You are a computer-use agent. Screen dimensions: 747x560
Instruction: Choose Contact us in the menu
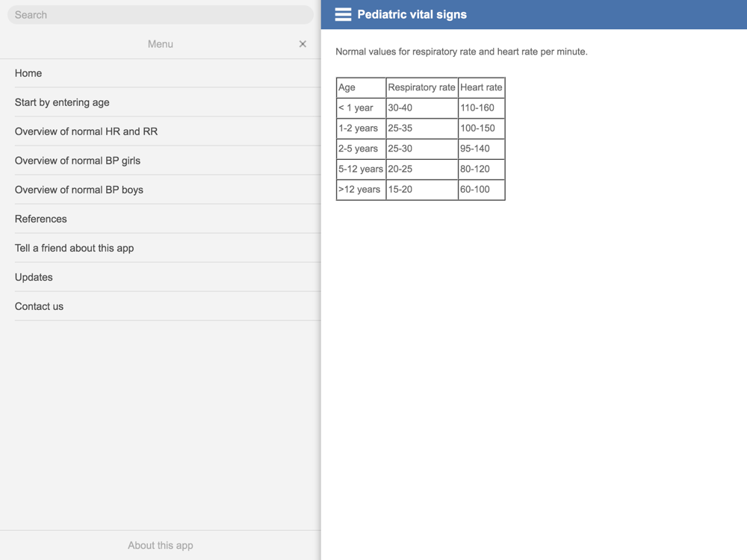tap(167, 306)
